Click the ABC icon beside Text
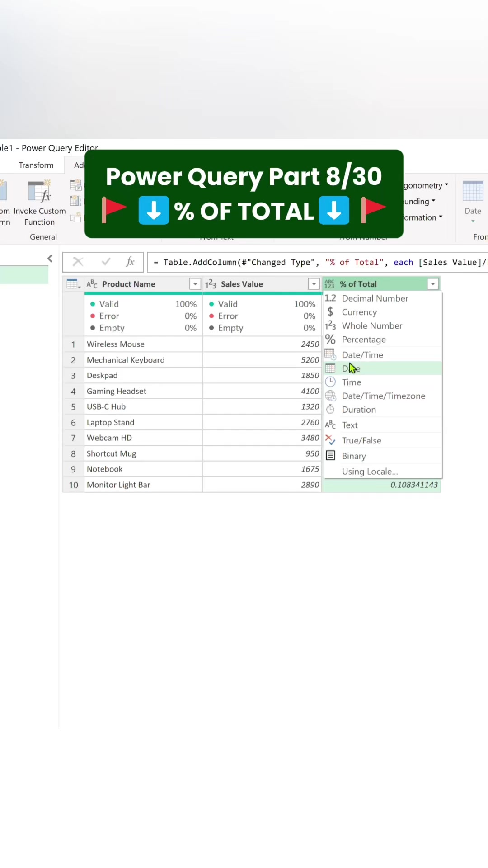Viewport: 488px width, 868px height. pyautogui.click(x=330, y=425)
